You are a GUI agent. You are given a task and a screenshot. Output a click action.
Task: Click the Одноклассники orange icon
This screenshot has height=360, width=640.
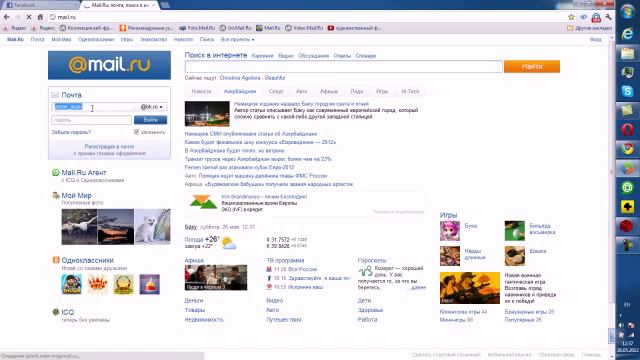pyautogui.click(x=56, y=260)
